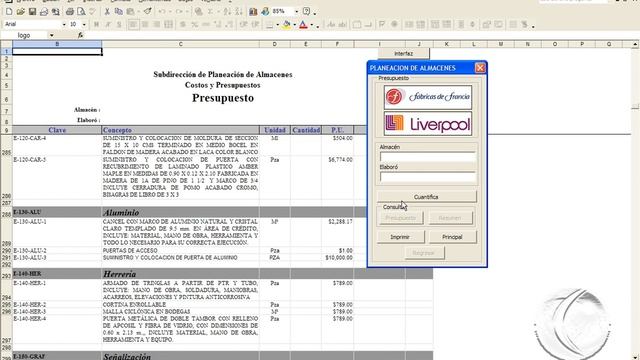Click the Undo arrow icon
Screen dimensions: 640x360
point(162,11)
